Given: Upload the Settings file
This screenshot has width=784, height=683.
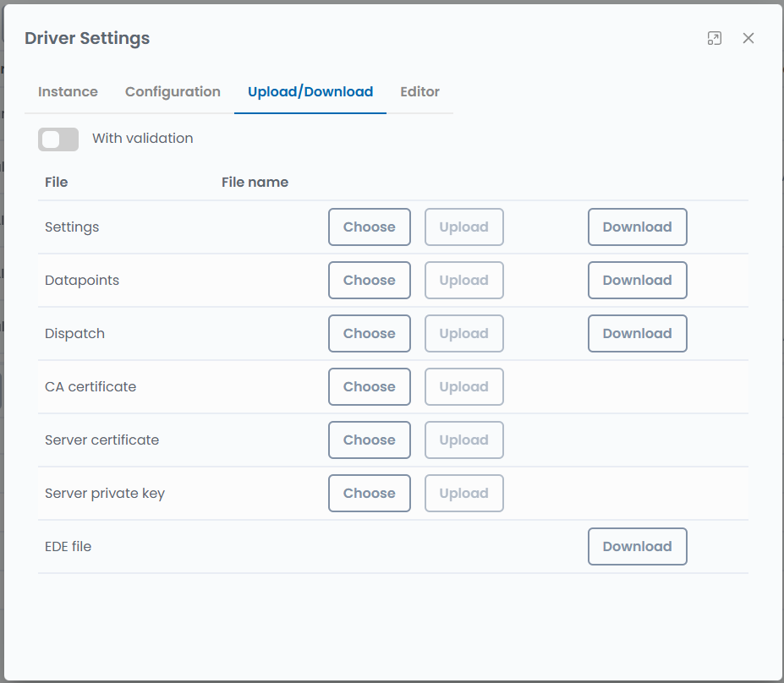Looking at the screenshot, I should pyautogui.click(x=464, y=227).
